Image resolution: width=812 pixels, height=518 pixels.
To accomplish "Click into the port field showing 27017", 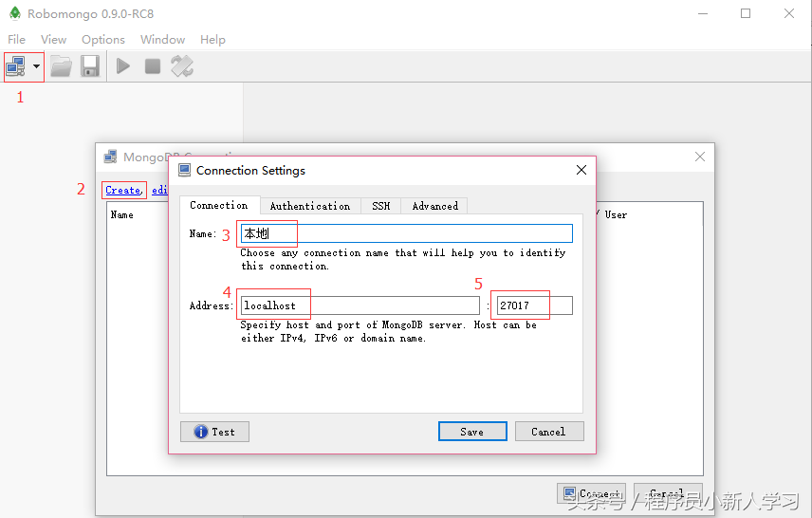I will 534,305.
